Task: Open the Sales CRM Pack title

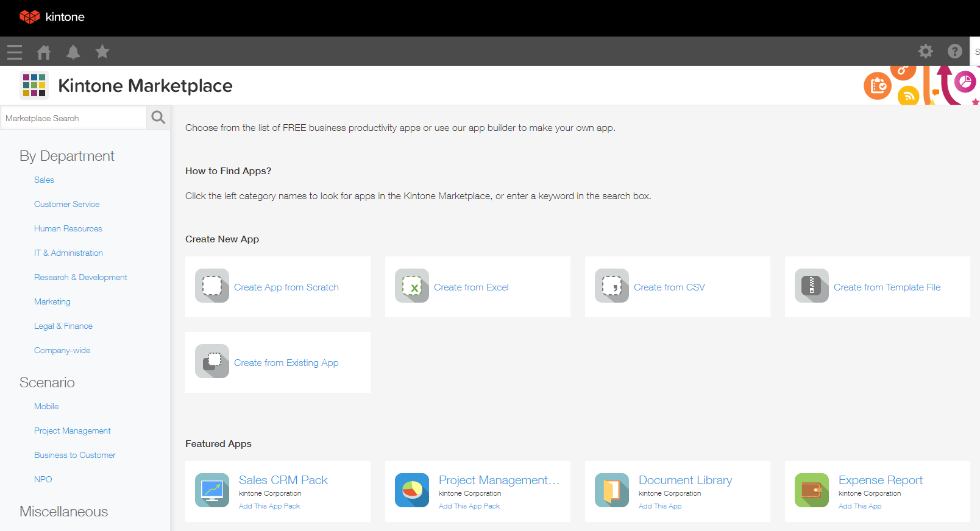Action: pyautogui.click(x=283, y=480)
